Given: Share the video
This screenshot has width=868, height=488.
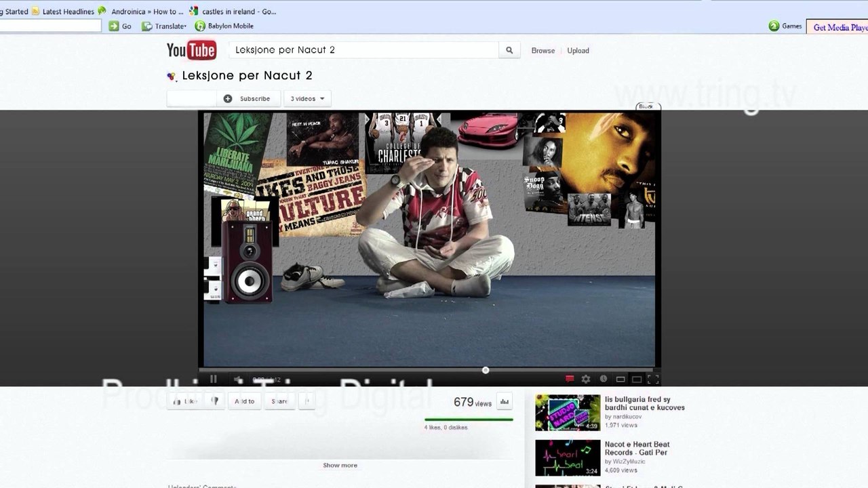Looking at the screenshot, I should point(279,401).
